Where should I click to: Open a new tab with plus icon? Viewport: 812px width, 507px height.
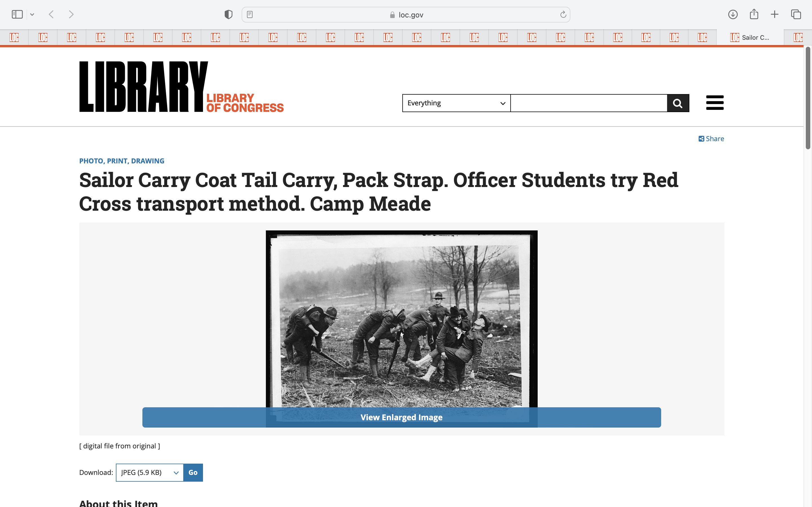pos(775,14)
